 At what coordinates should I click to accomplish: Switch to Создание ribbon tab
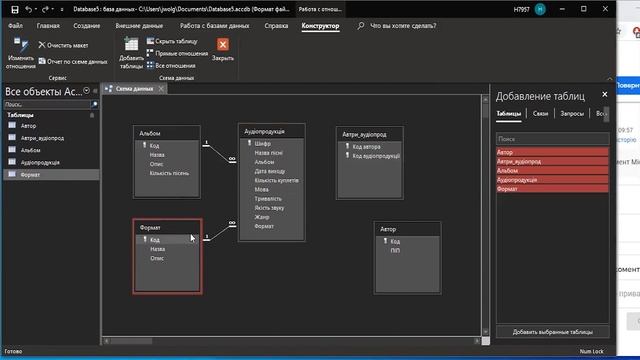pyautogui.click(x=87, y=26)
